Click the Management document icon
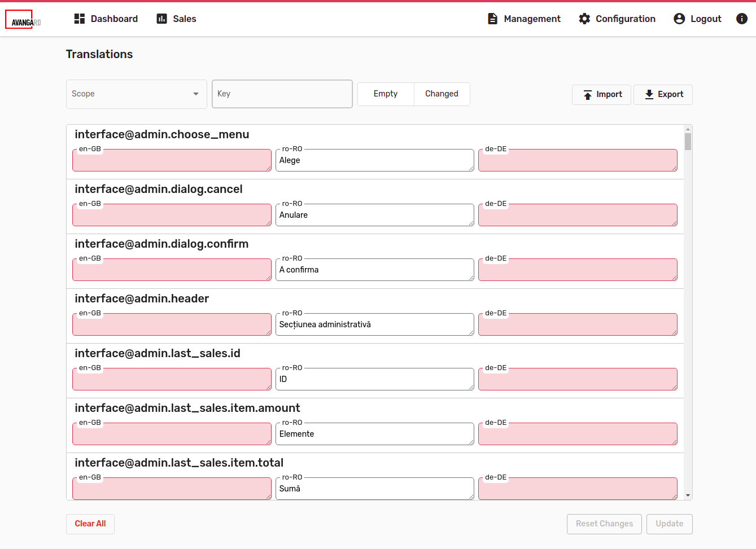Screen dimensions: 756x549 point(492,19)
